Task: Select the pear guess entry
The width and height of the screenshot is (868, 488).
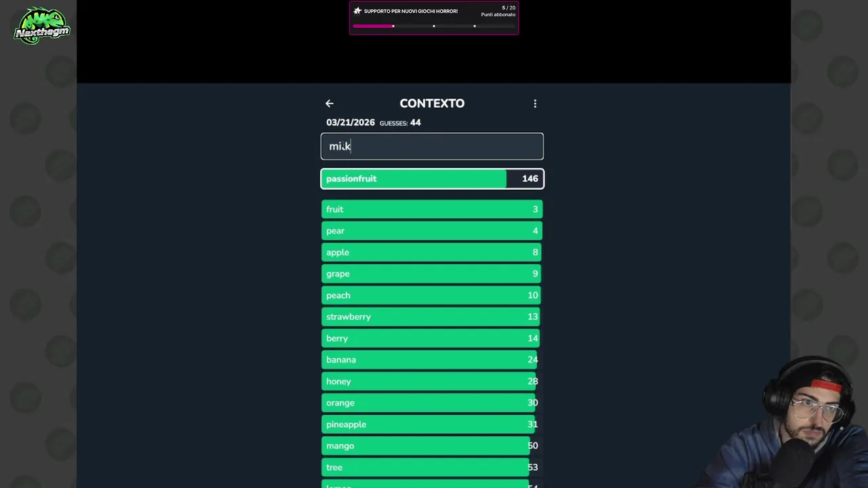Action: tap(432, 231)
